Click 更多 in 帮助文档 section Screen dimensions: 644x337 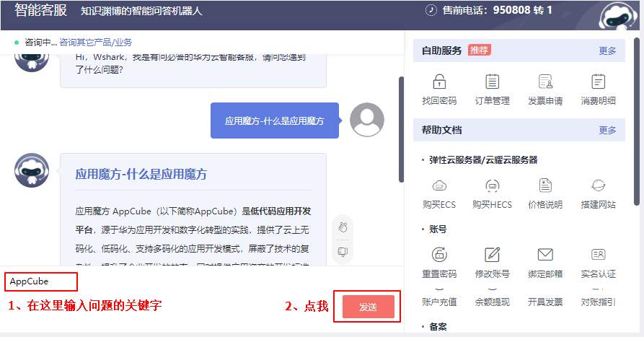click(x=607, y=131)
